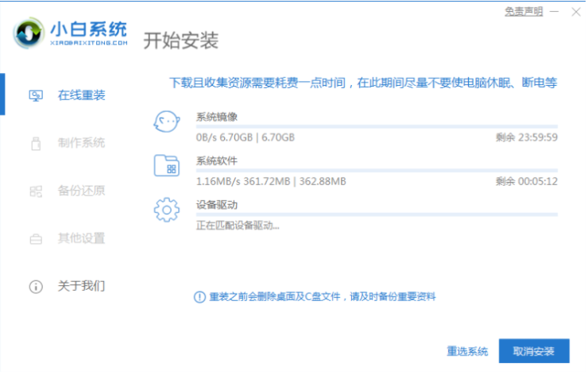Click the folder icon for 系统软件
The image size is (588, 386).
click(167, 166)
